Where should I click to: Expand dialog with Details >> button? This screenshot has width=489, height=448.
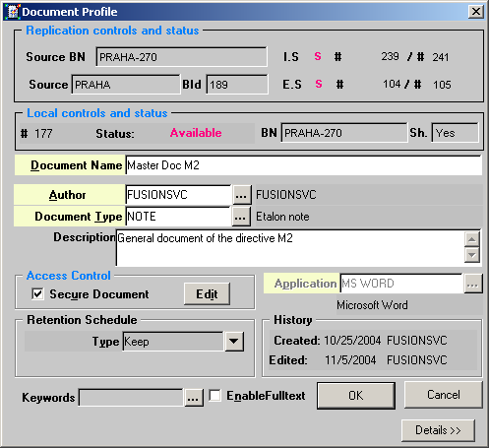point(438,430)
